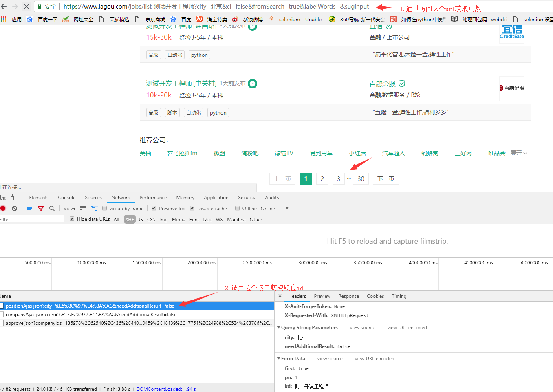
Task: Uncheck the Preserve log checkbox
Action: pos(154,208)
